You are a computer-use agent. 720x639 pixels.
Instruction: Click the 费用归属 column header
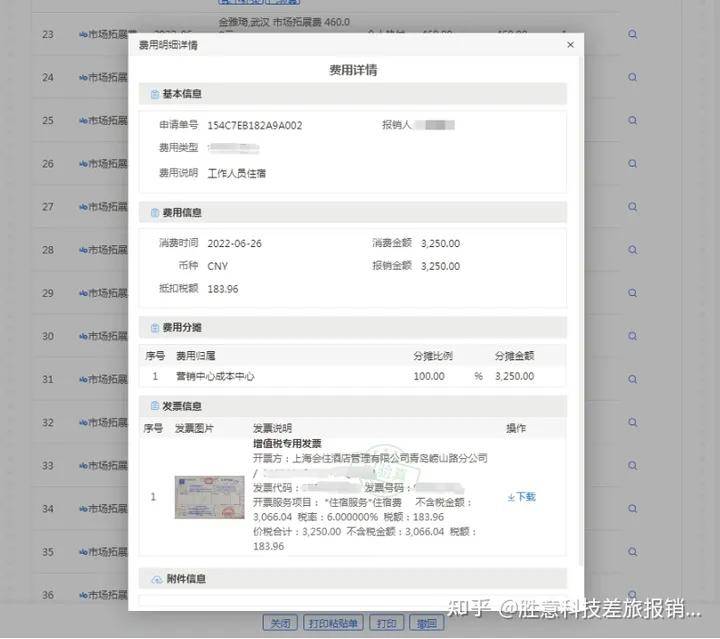pos(196,356)
